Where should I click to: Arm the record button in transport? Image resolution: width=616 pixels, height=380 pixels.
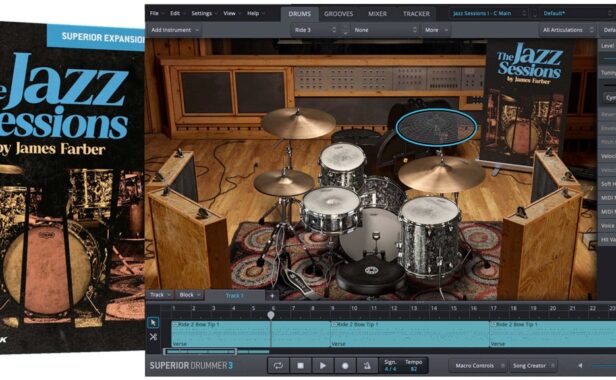click(345, 366)
